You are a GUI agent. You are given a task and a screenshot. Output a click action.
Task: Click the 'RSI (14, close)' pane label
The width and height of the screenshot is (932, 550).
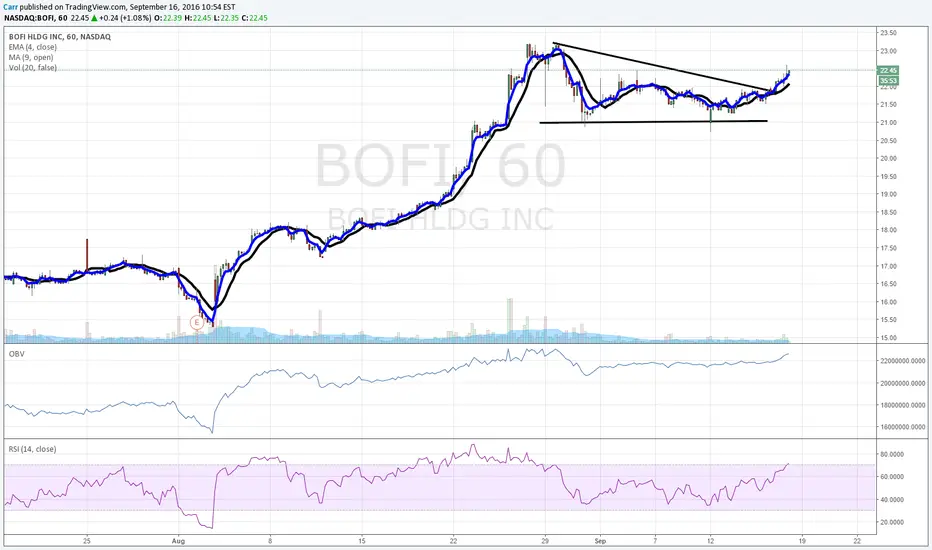32,449
